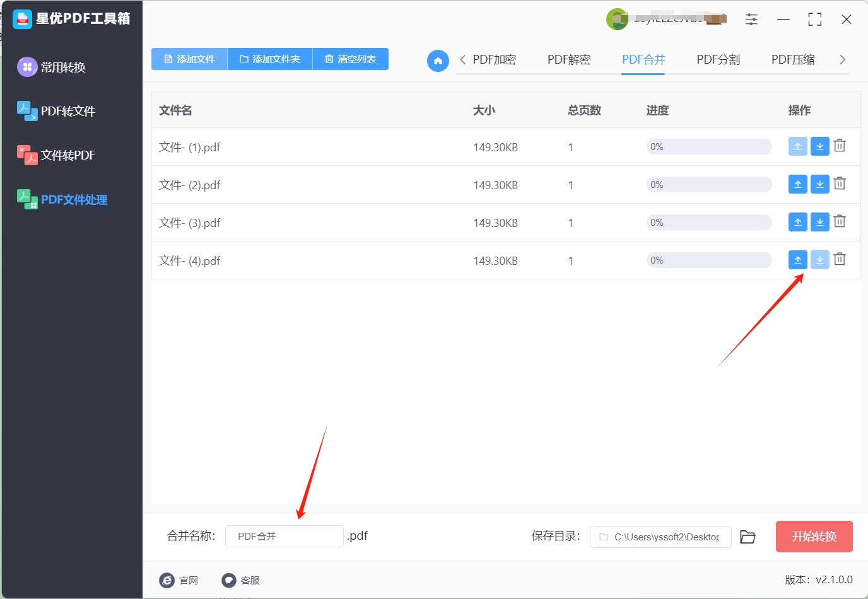Delete 文件- (3).pdf from list
The width and height of the screenshot is (868, 599).
coord(840,221)
